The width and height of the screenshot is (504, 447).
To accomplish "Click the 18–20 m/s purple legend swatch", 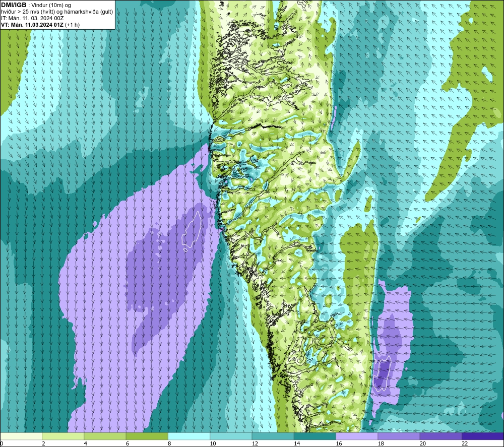I will point(399,436).
